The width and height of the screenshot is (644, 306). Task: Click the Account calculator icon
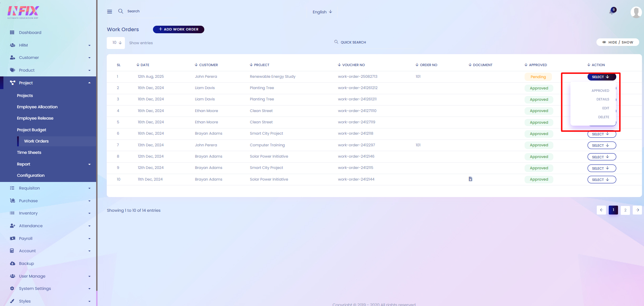[12, 251]
